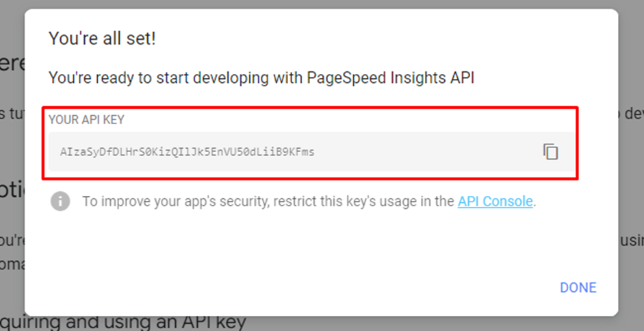Click the cut-off 'usin' text at right edge
This screenshot has height=331, width=644.
click(x=631, y=241)
